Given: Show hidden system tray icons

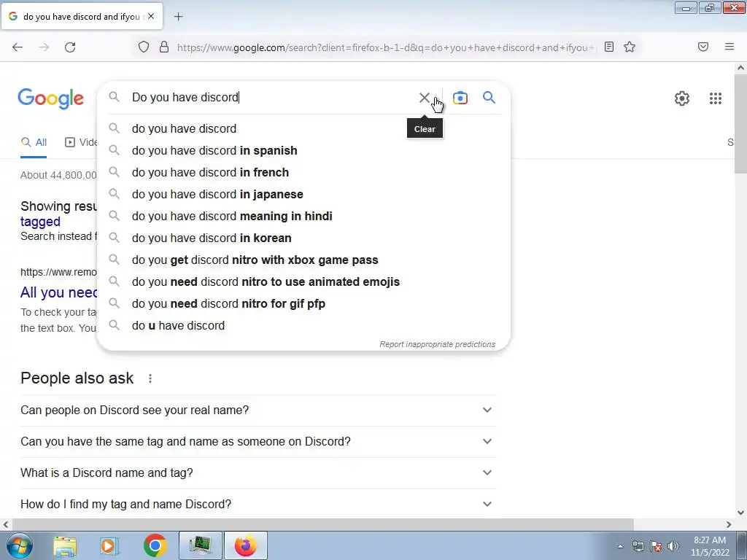Looking at the screenshot, I should click(620, 546).
